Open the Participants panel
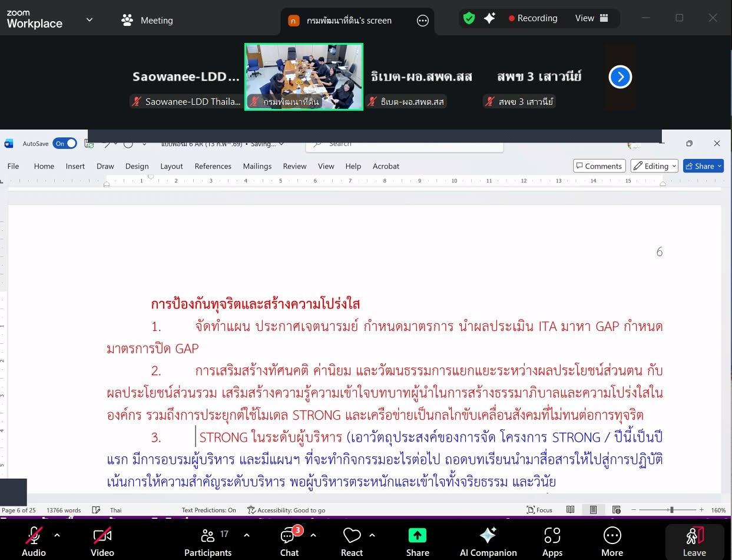Image resolution: width=732 pixels, height=560 pixels. [208, 541]
